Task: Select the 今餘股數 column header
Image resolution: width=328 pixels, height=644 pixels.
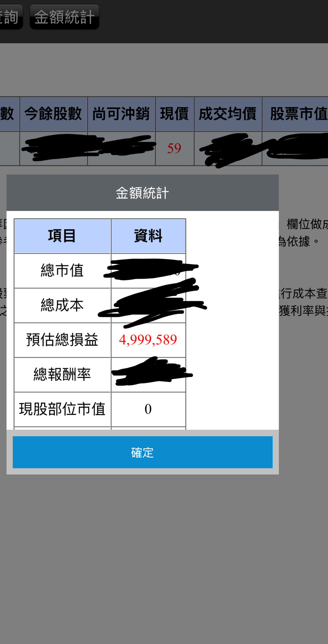Action: tap(53, 114)
